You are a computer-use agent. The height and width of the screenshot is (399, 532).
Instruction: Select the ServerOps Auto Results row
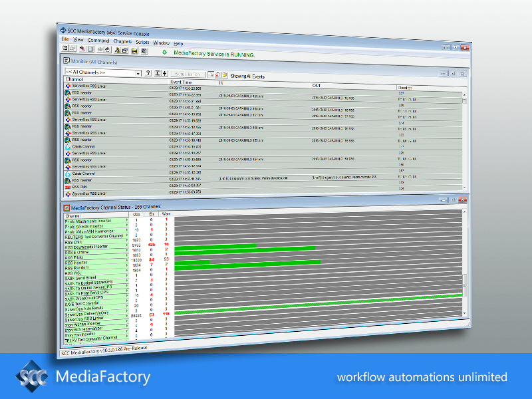coord(96,309)
